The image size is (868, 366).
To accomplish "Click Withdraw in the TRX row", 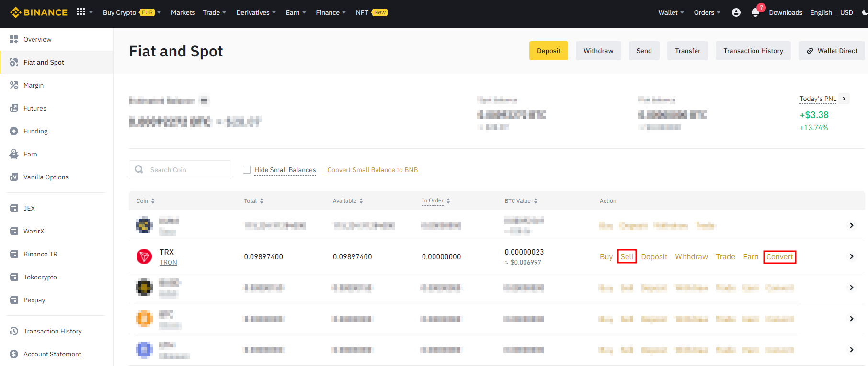I will click(691, 257).
